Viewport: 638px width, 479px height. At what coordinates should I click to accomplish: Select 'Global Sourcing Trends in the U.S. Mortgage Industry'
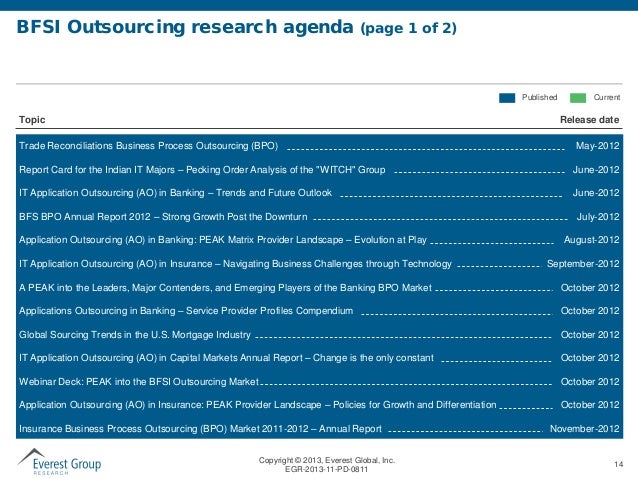[x=135, y=335]
